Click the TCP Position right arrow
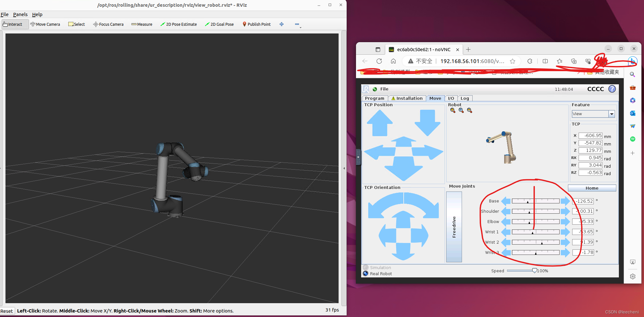 (428, 152)
